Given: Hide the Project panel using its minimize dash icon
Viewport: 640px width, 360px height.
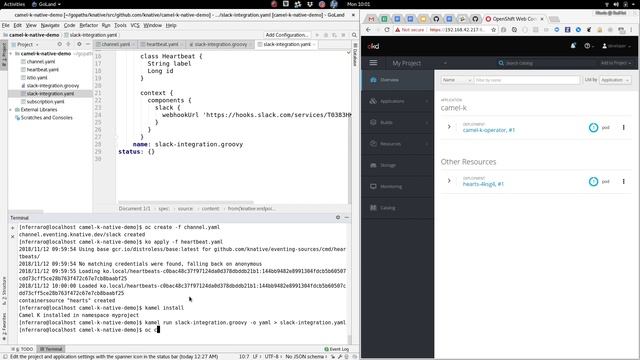Looking at the screenshot, I should click(88, 44).
